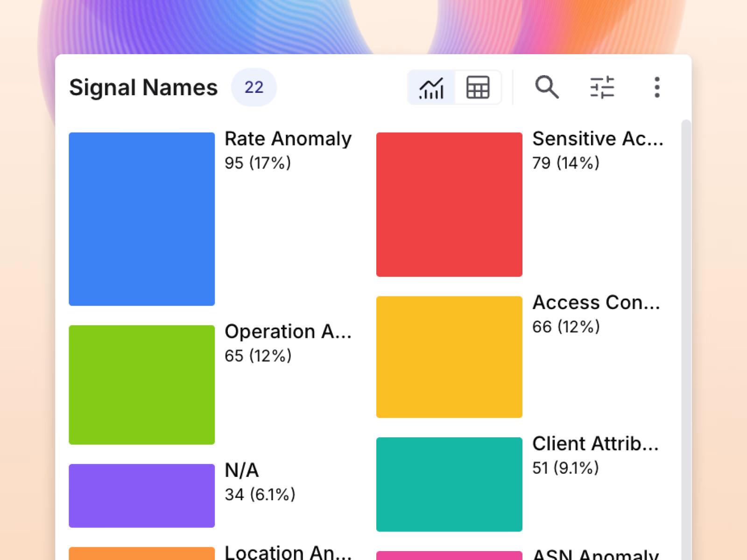Select the teal Client Attrib... block
This screenshot has height=560, width=747.
pos(449,484)
